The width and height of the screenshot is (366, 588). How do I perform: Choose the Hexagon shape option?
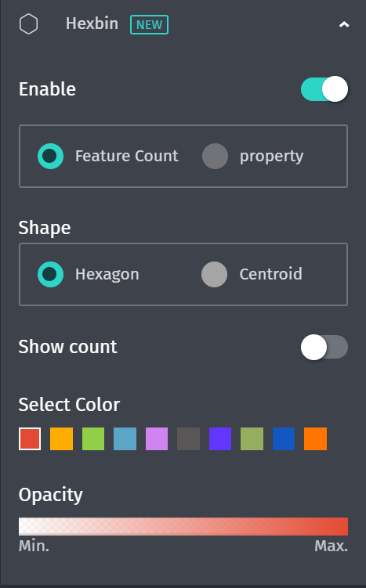point(50,275)
